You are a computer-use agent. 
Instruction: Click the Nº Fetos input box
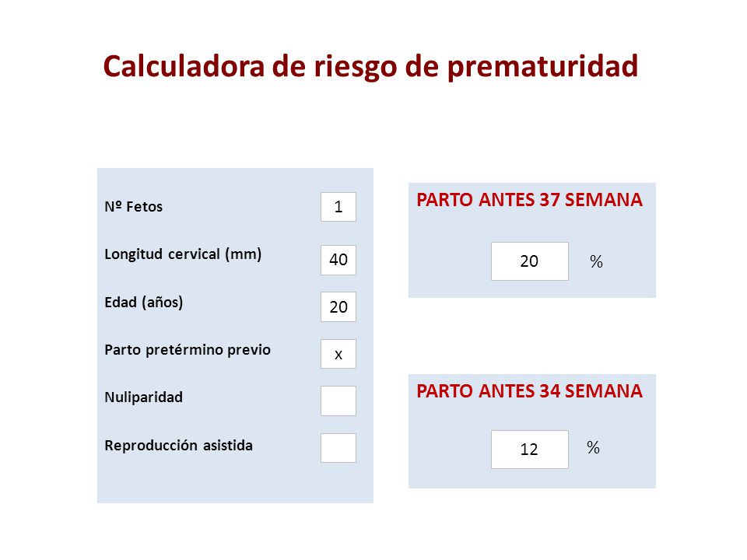pos(338,207)
